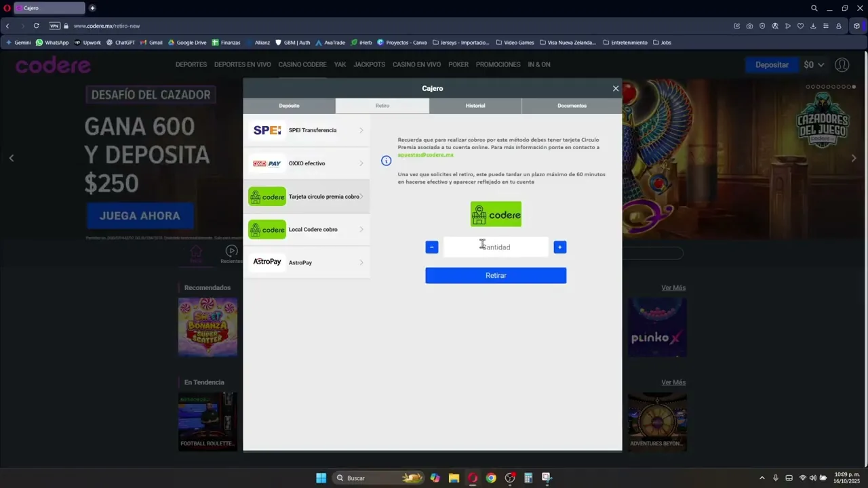The width and height of the screenshot is (868, 488).
Task: Toggle the VPN badge in address bar
Action: pos(55,26)
